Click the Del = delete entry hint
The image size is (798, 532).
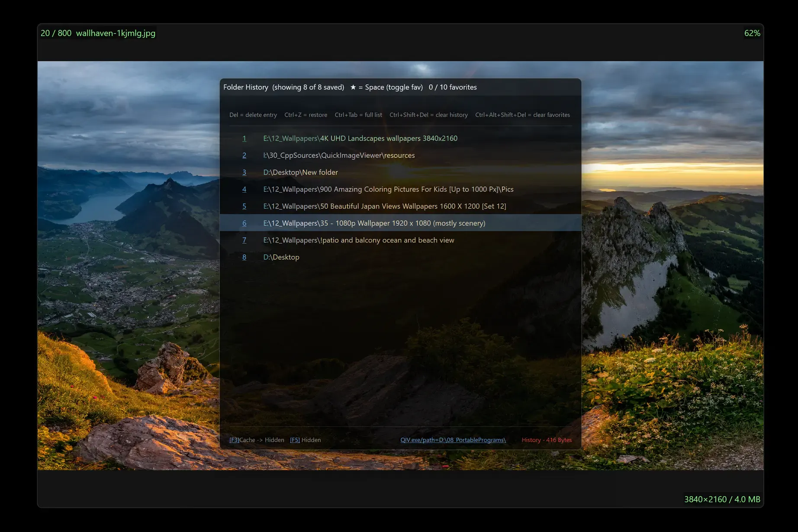tap(253, 115)
